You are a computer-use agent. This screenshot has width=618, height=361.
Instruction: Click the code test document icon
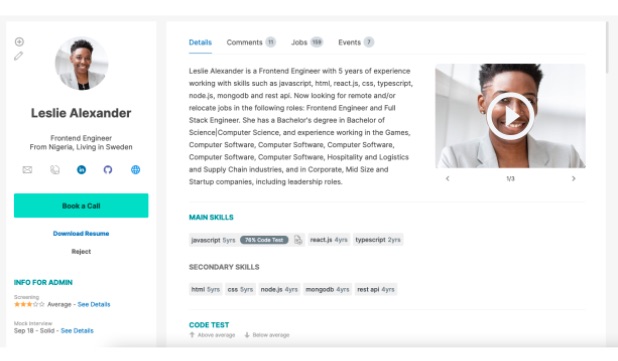tap(298, 240)
